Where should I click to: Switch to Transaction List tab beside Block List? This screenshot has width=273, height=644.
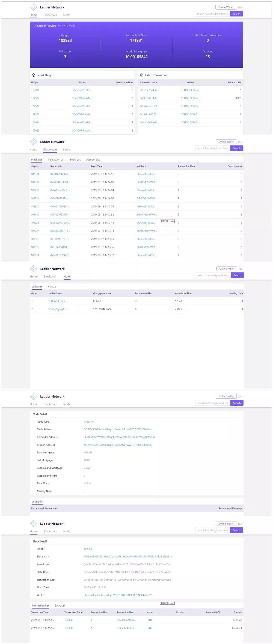click(56, 160)
